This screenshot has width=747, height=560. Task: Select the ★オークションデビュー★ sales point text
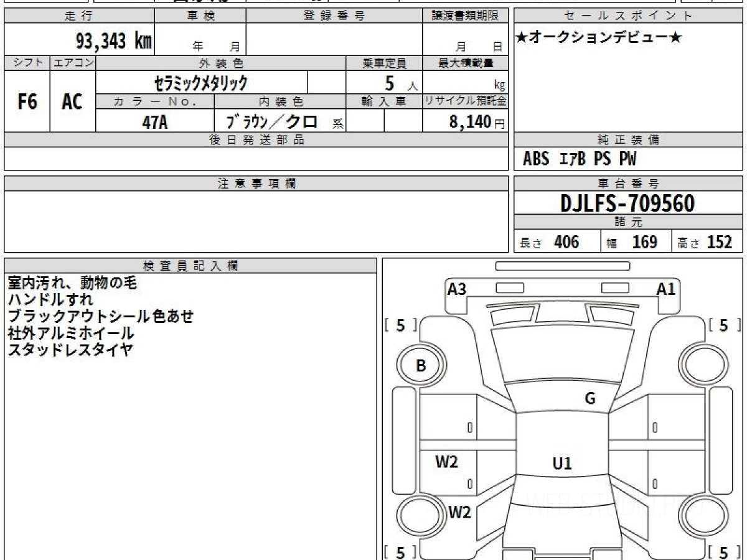[599, 37]
